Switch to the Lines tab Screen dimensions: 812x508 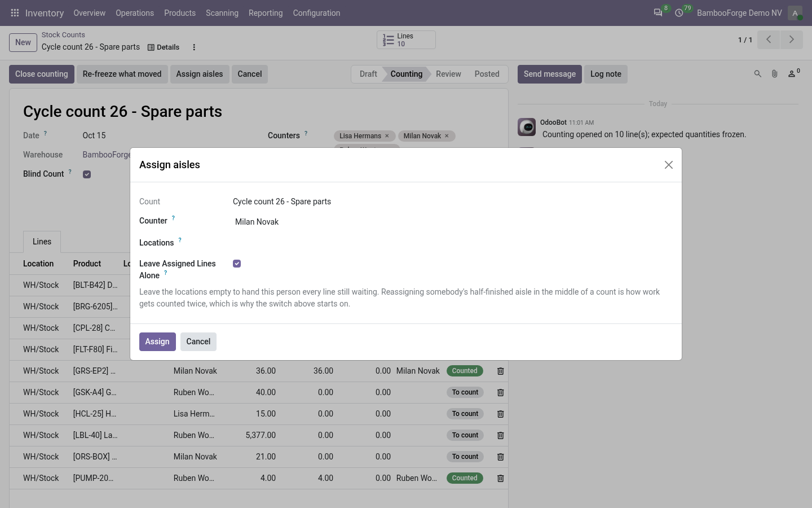[42, 242]
